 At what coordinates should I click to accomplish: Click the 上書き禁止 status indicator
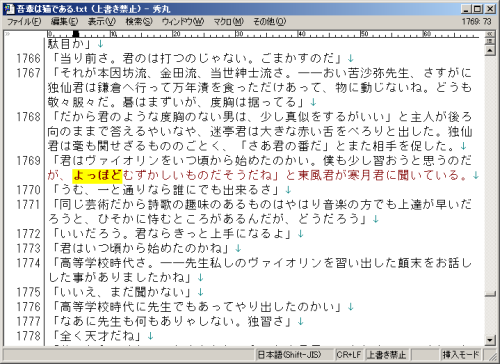(x=386, y=354)
